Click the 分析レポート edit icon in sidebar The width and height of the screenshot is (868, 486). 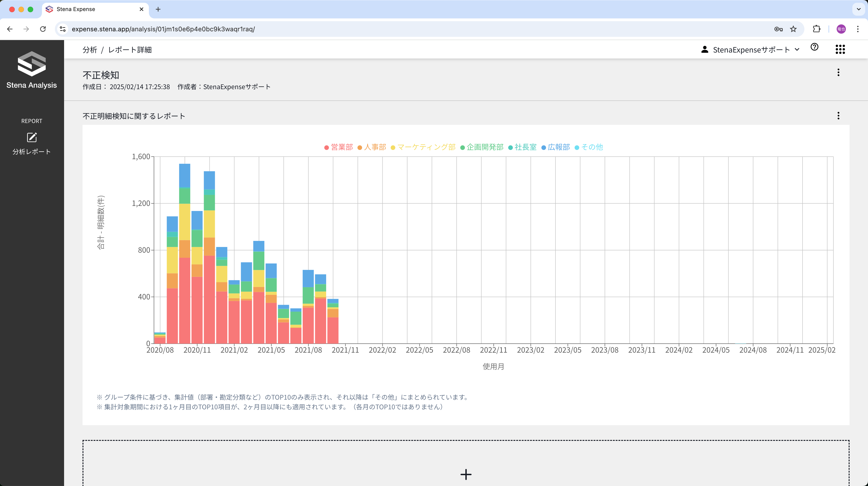(x=32, y=138)
